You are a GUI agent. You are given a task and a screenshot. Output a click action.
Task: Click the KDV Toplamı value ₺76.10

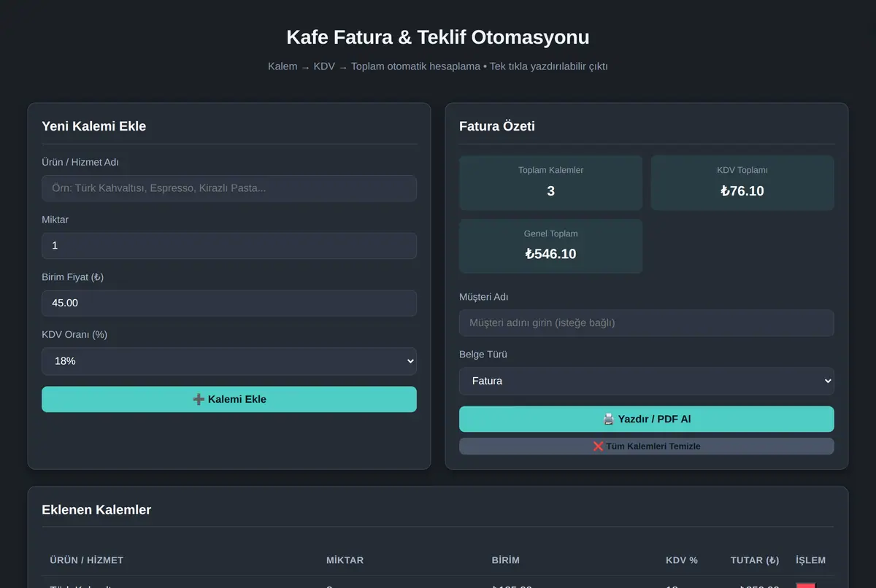[x=742, y=191]
